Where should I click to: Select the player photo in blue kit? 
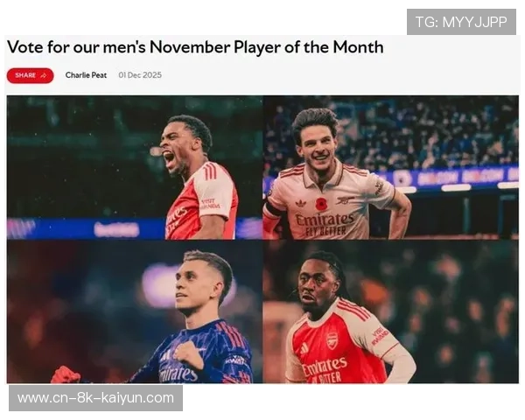coord(135,311)
